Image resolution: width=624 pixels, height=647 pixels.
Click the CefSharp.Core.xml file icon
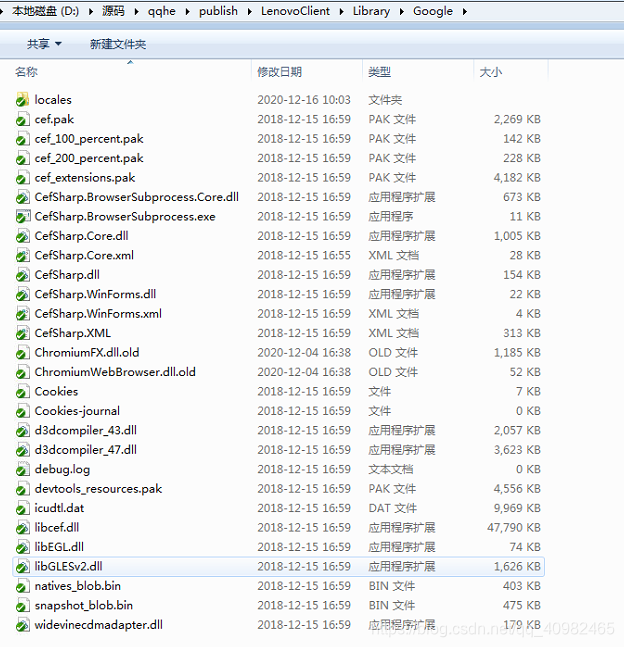(x=23, y=255)
